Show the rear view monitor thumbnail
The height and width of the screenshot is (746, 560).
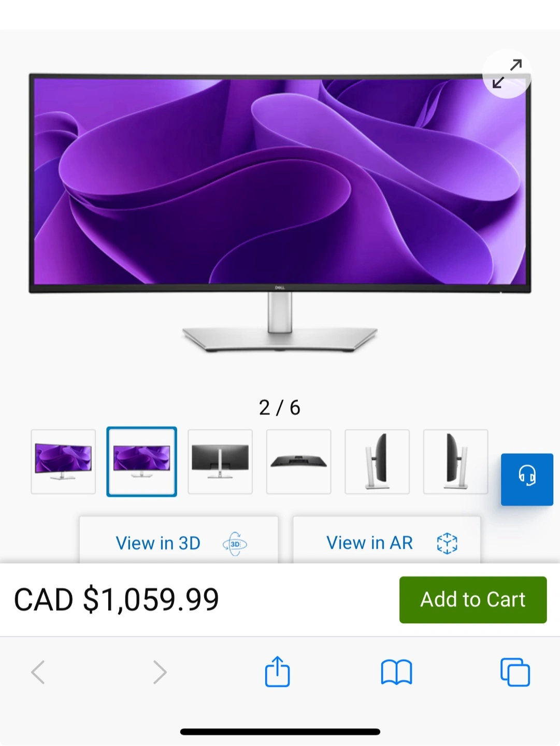coord(220,462)
